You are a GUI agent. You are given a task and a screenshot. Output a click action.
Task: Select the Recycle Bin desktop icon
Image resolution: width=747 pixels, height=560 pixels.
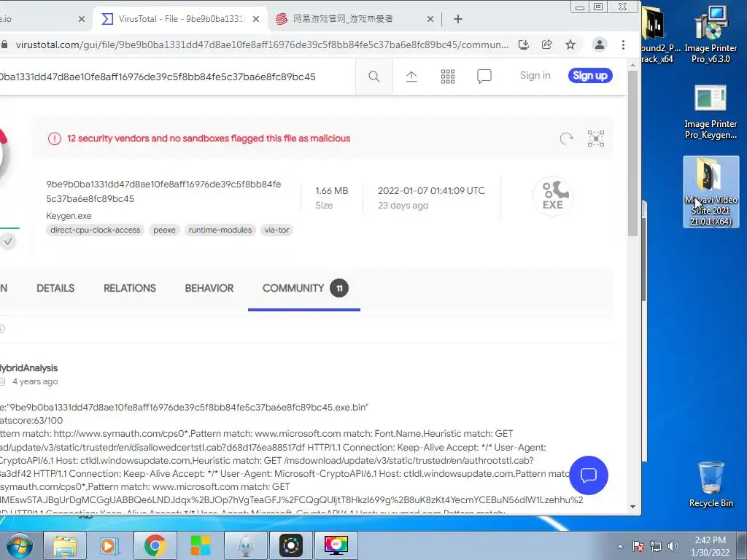pos(711,484)
